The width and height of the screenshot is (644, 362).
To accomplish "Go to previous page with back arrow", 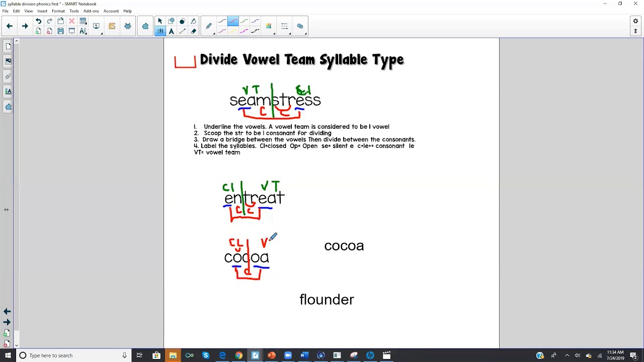I will (10, 26).
